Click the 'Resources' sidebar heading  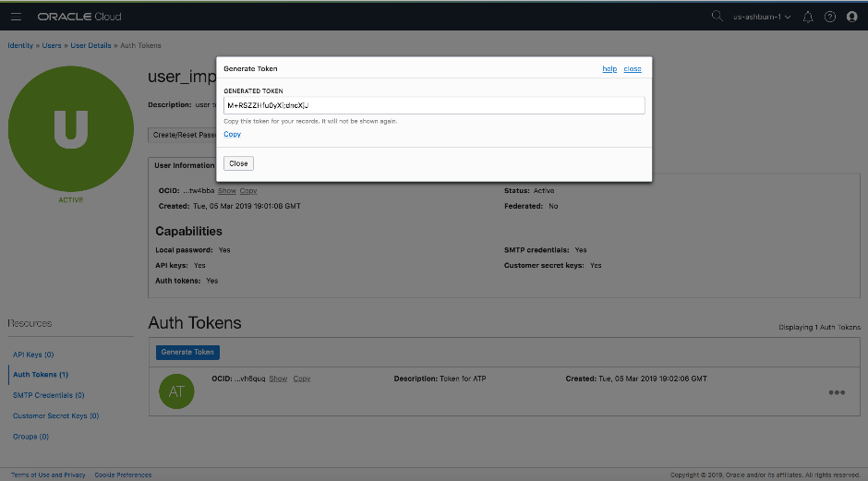30,323
